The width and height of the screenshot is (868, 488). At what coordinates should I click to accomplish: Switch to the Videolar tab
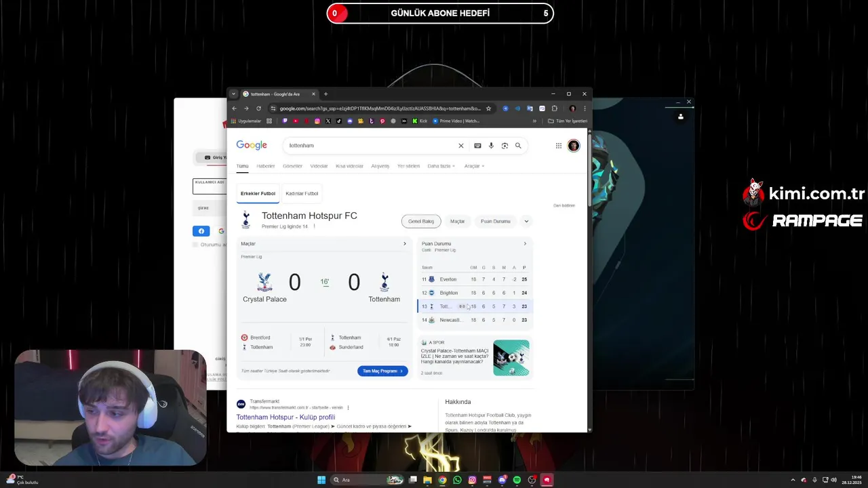click(319, 166)
